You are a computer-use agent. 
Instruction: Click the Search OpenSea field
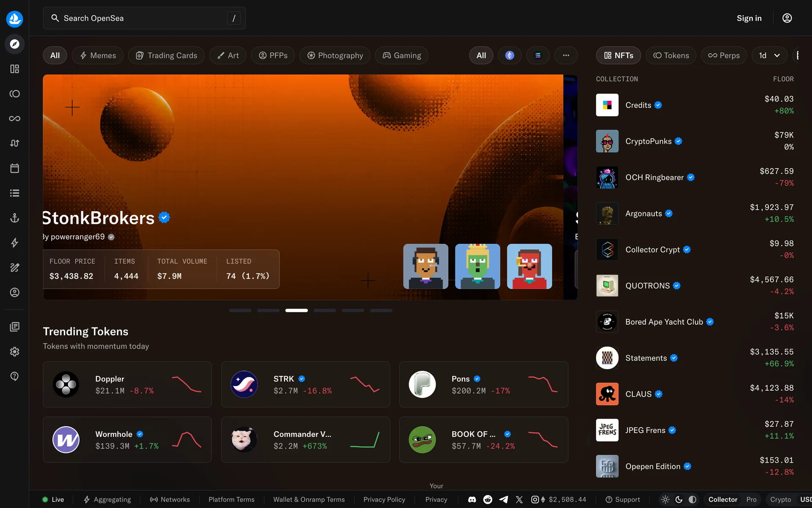coord(144,18)
